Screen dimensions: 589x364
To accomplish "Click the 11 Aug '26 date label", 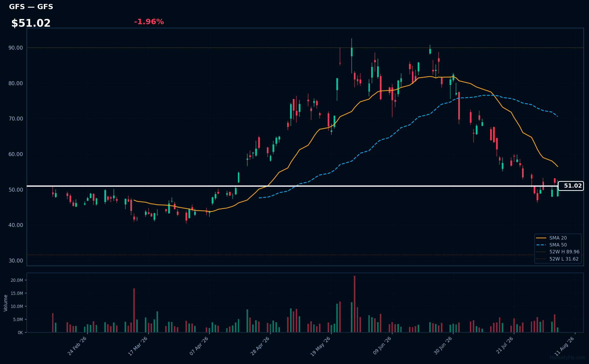I will [564, 346].
